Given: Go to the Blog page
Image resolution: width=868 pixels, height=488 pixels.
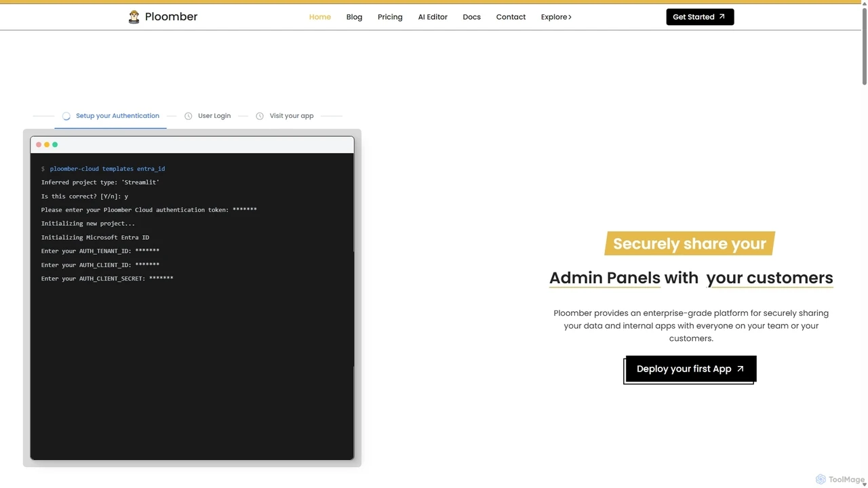Looking at the screenshot, I should (354, 17).
